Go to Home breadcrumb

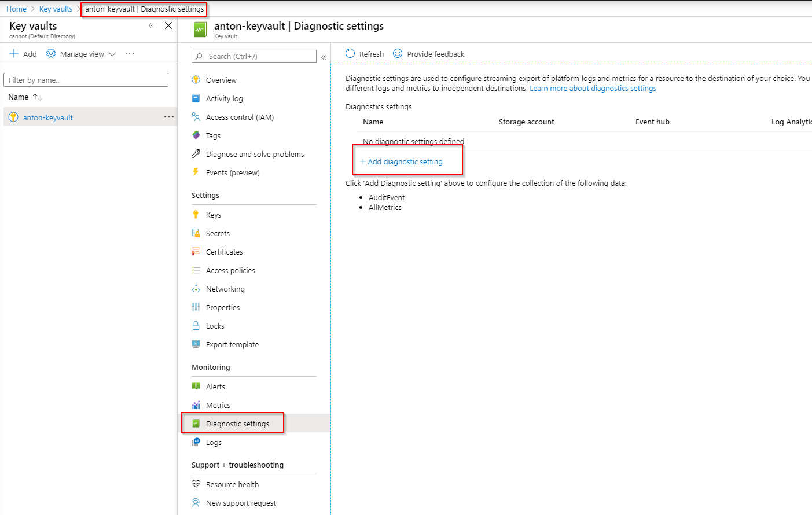click(x=16, y=9)
